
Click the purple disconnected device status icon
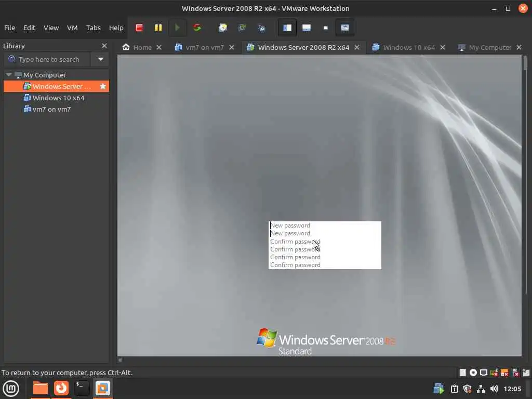516,373
